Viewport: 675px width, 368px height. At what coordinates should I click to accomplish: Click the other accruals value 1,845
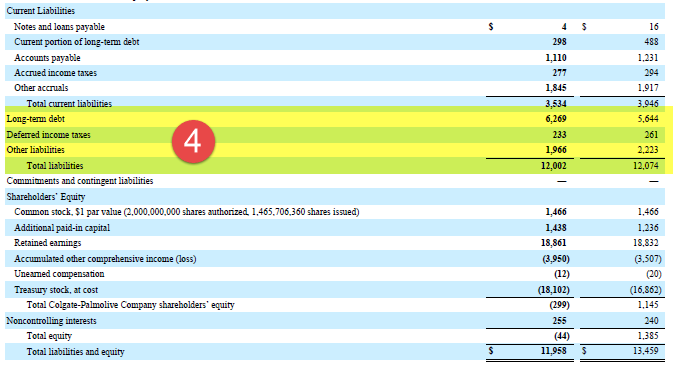[556, 88]
